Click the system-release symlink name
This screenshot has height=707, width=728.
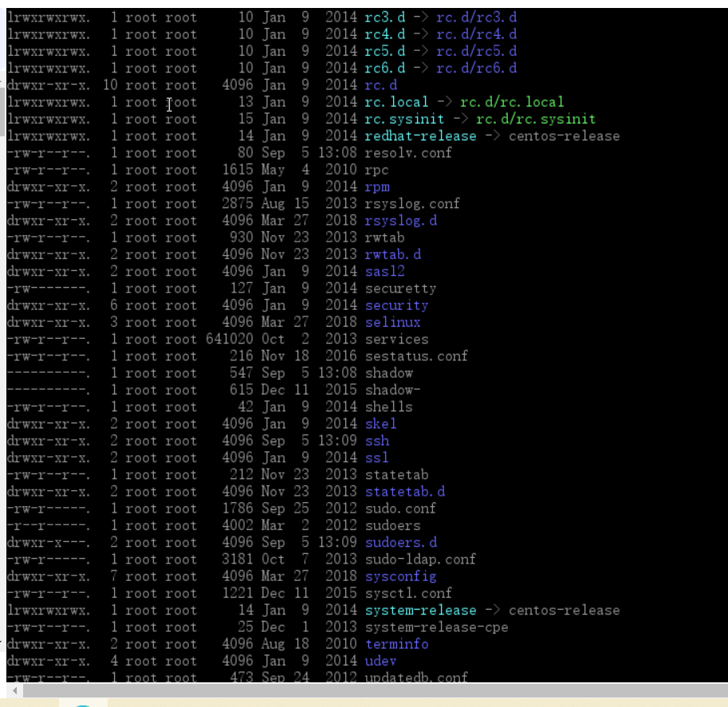pos(420,611)
